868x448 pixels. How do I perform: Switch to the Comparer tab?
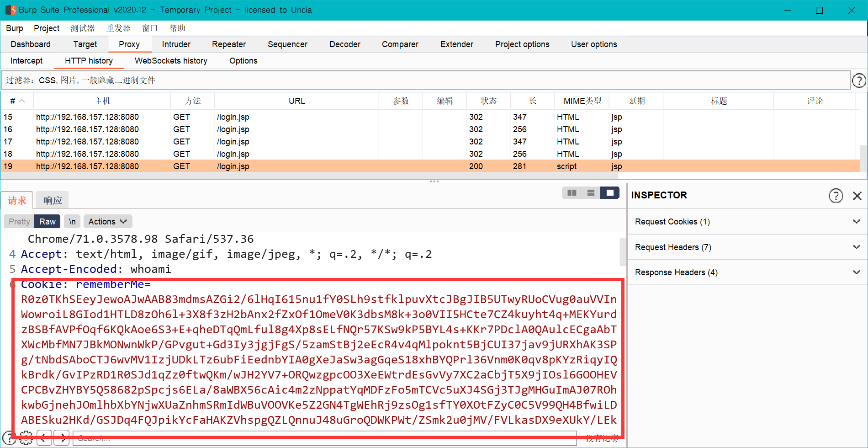400,44
